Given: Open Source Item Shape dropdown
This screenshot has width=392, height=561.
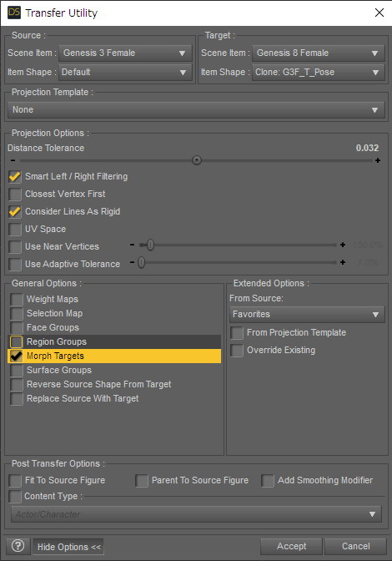Looking at the screenshot, I should coord(125,73).
